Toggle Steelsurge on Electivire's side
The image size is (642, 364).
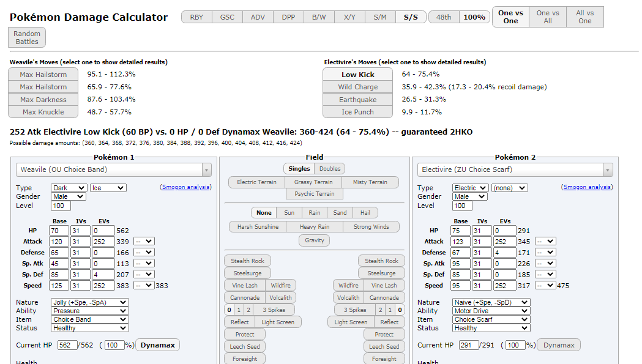[382, 273]
